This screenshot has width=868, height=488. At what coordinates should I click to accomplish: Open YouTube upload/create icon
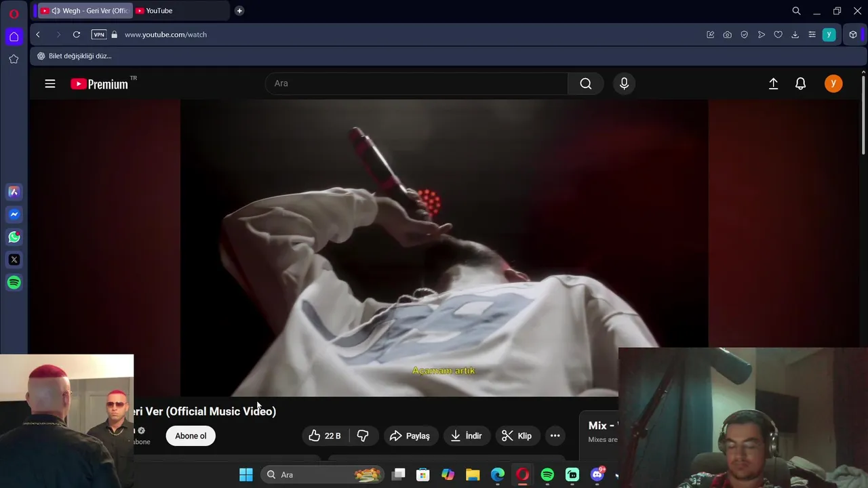[x=773, y=83]
